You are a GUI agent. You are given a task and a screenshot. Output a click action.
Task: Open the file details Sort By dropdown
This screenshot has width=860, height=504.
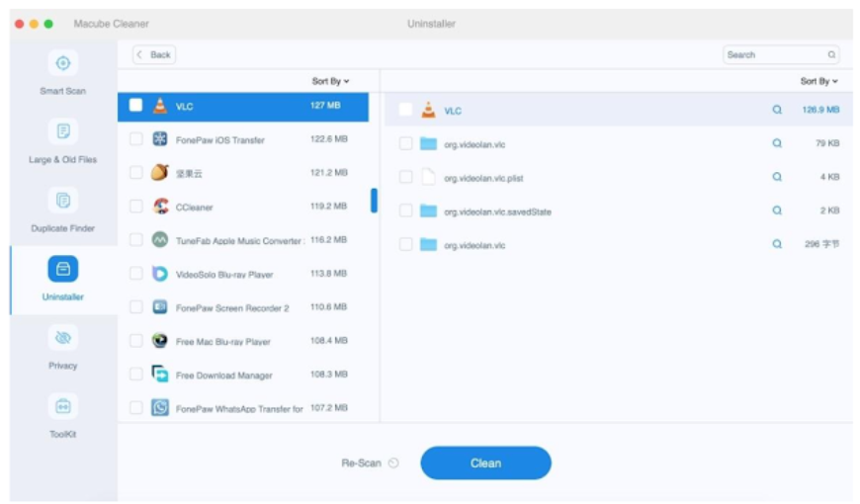coord(818,81)
